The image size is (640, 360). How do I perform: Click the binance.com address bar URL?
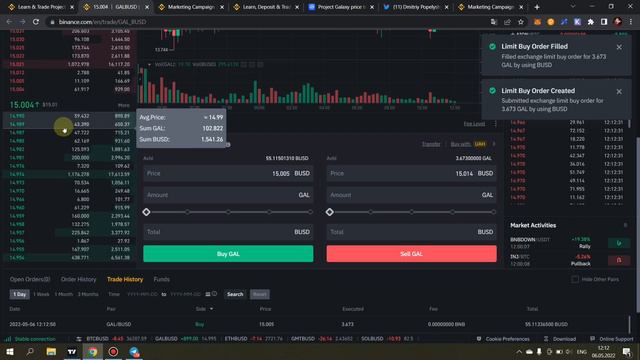(102, 22)
